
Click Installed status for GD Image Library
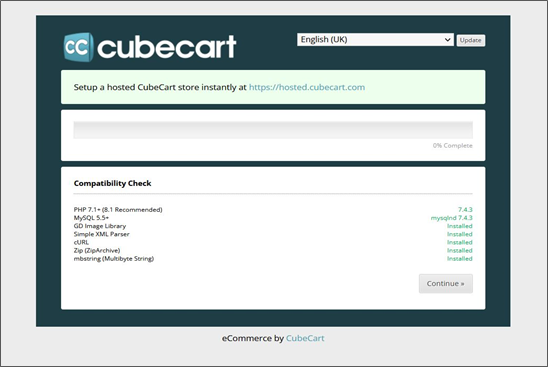[460, 226]
